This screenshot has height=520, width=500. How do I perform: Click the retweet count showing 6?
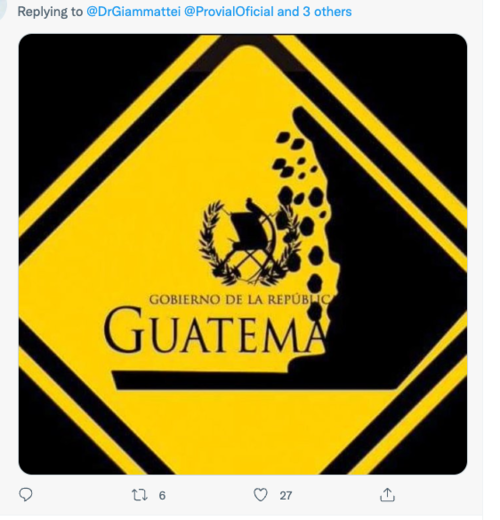pyautogui.click(x=162, y=496)
